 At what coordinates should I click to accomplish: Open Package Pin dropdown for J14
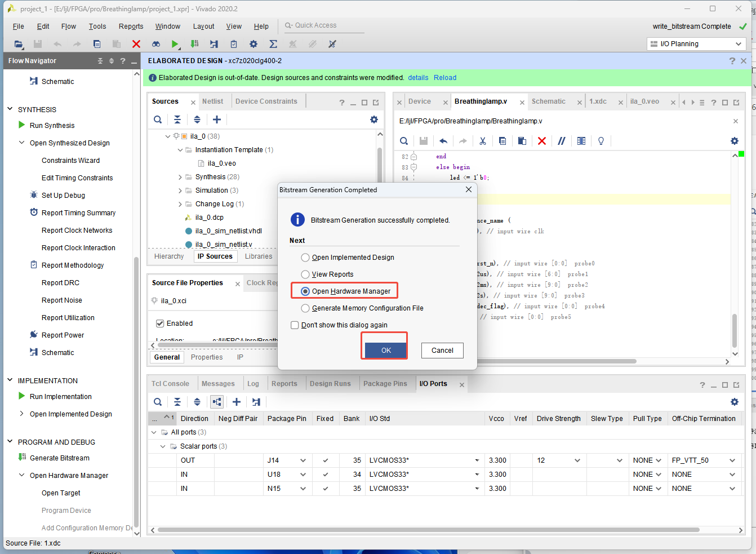(303, 460)
